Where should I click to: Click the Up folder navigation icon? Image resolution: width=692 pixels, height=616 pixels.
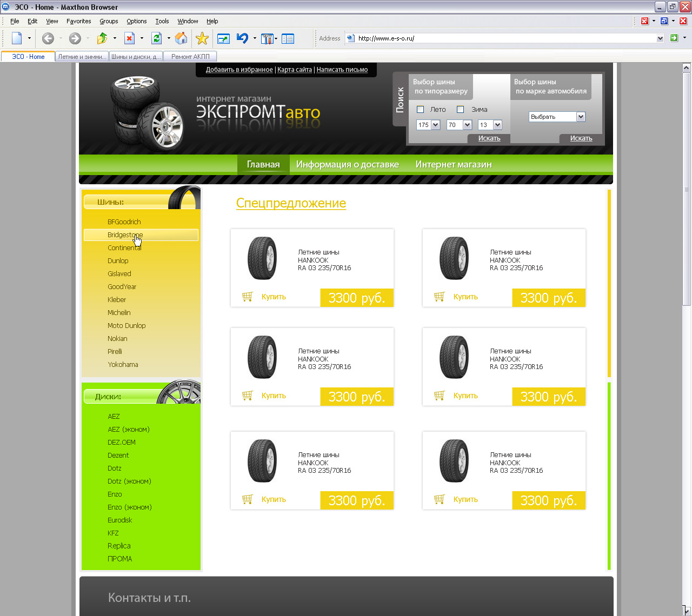click(x=102, y=38)
